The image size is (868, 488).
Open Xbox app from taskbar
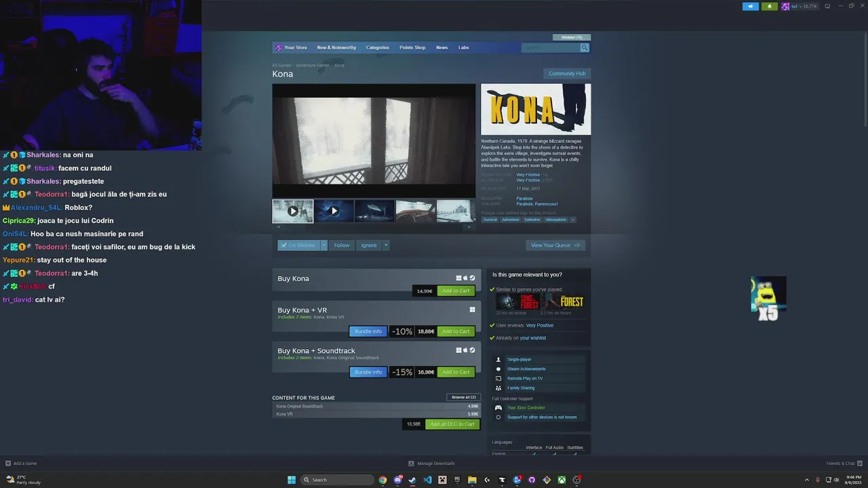(x=561, y=480)
